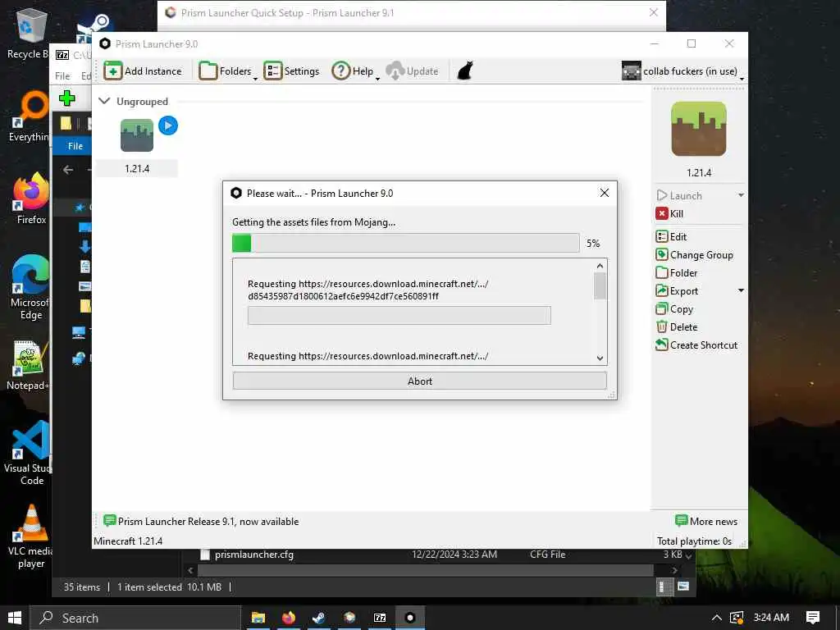Click the taskbar Search box
Viewport: 840px width, 630px height.
[135, 618]
